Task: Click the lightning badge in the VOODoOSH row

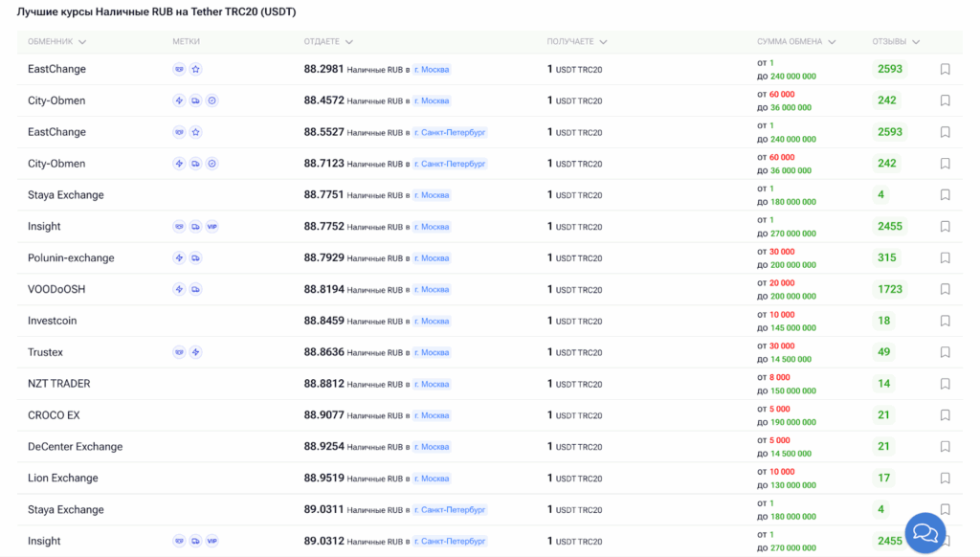Action: point(179,289)
